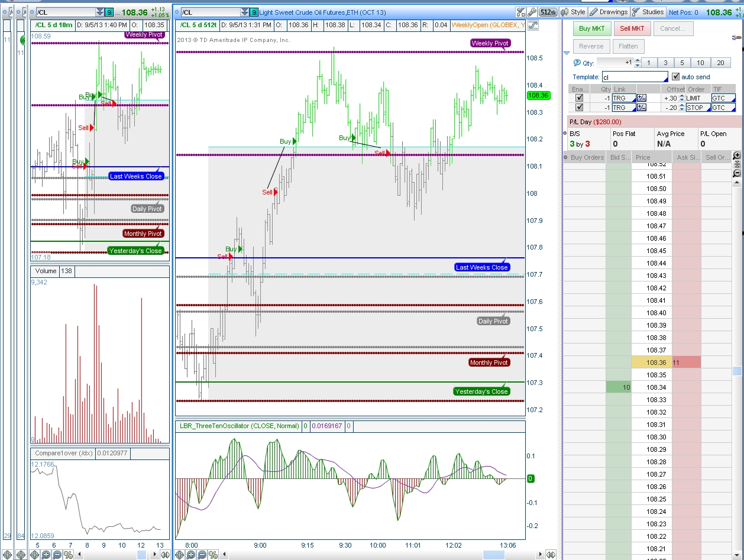Zoom out on main chart time axis
The image size is (744, 560).
pyautogui.click(x=202, y=555)
